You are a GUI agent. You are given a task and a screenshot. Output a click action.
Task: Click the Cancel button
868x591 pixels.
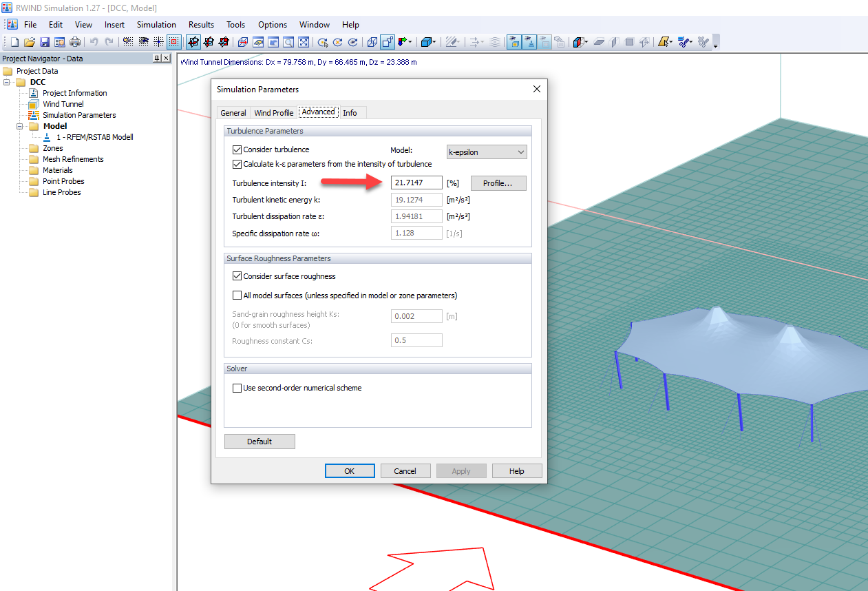405,471
